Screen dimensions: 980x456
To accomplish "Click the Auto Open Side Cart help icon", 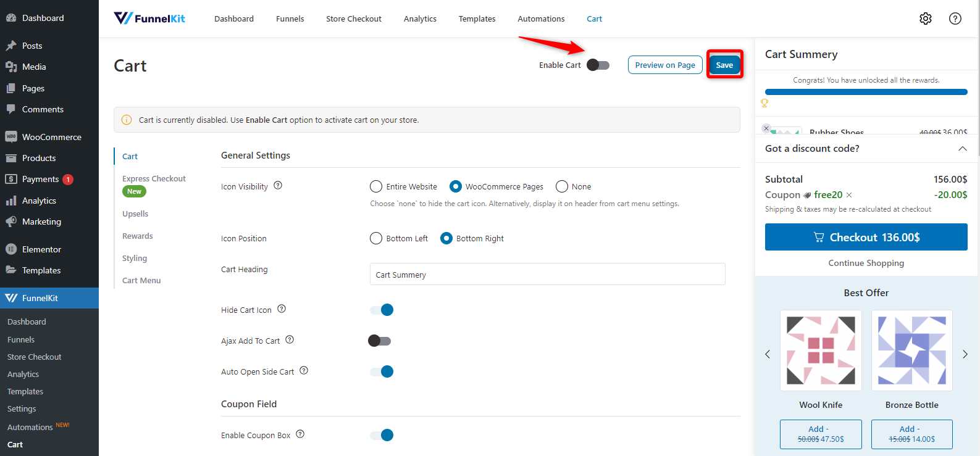I will (x=304, y=370).
